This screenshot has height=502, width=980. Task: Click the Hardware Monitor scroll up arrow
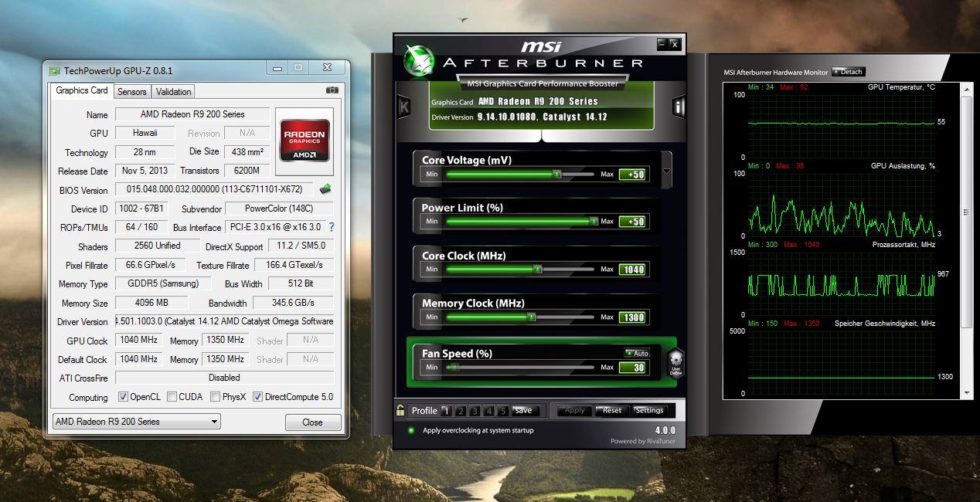pyautogui.click(x=966, y=88)
